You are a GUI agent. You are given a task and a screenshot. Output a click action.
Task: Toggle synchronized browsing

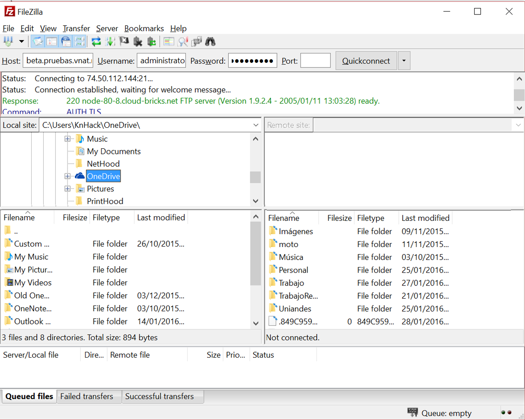coord(197,41)
